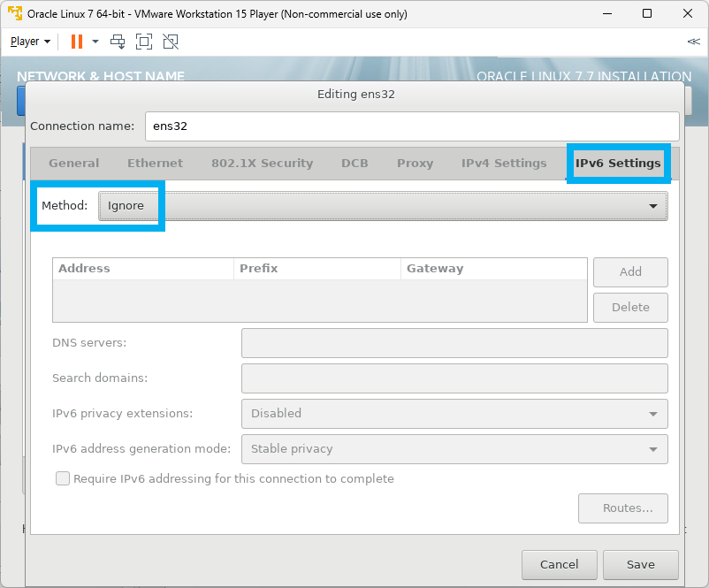Open the IPv6 privacy extensions dropdown

pos(454,414)
